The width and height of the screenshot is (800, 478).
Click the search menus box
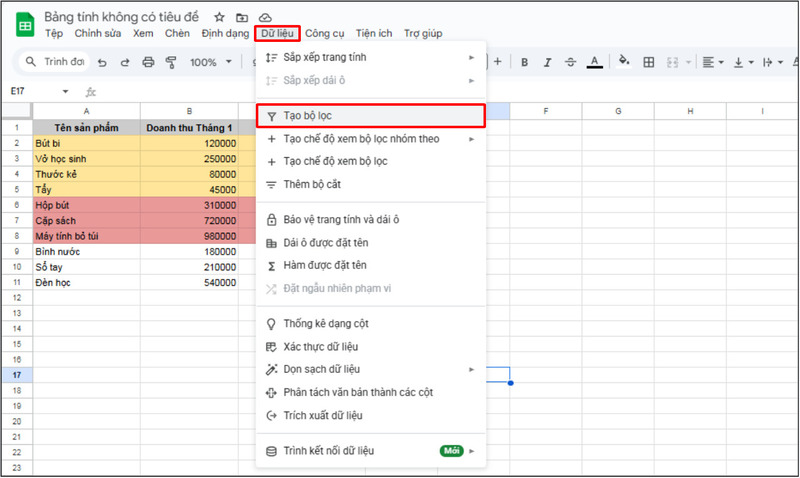click(x=55, y=62)
